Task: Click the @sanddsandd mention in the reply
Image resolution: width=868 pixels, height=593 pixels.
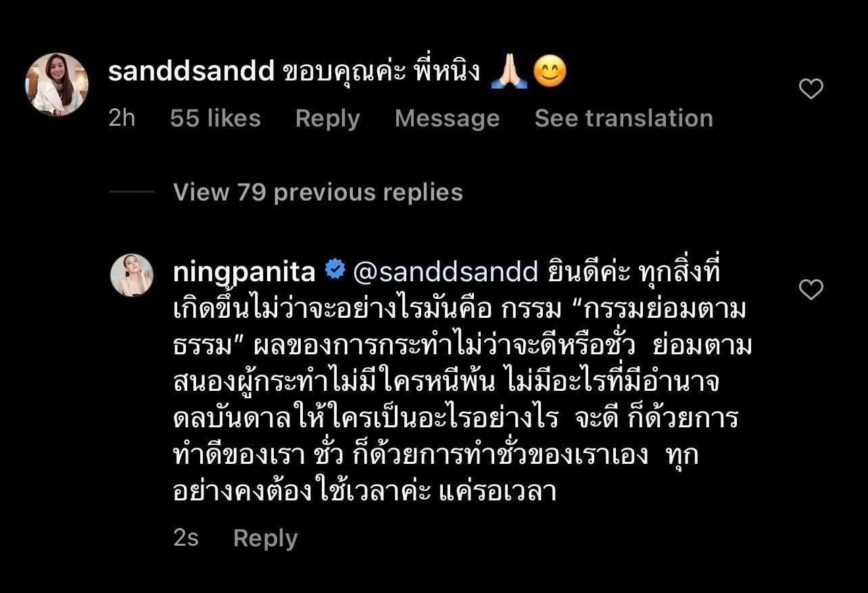Action: coord(445,272)
